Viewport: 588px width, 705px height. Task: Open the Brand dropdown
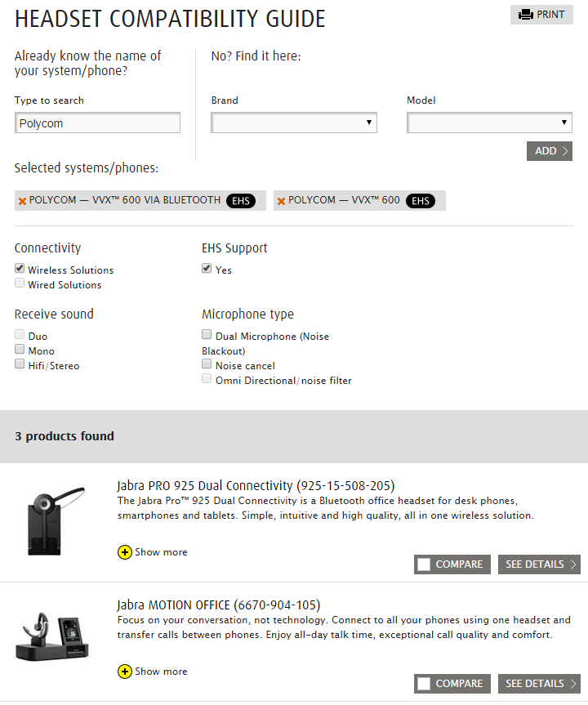(x=294, y=123)
